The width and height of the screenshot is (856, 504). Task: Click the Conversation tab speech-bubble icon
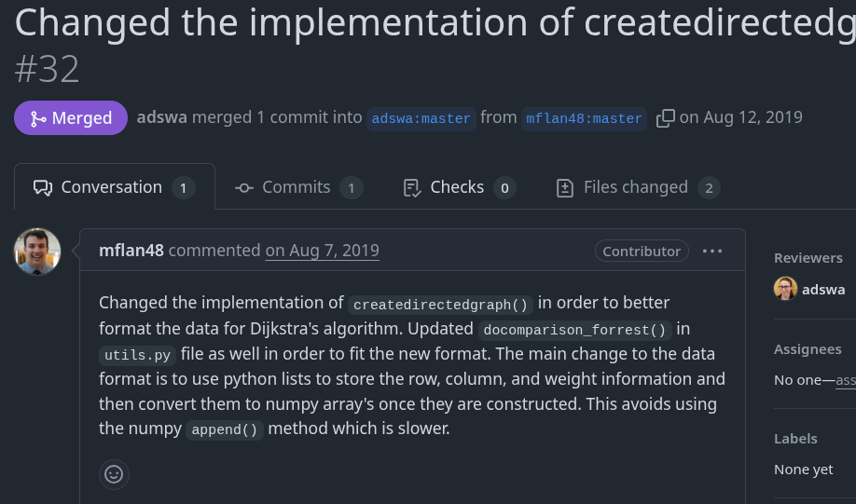tap(43, 188)
